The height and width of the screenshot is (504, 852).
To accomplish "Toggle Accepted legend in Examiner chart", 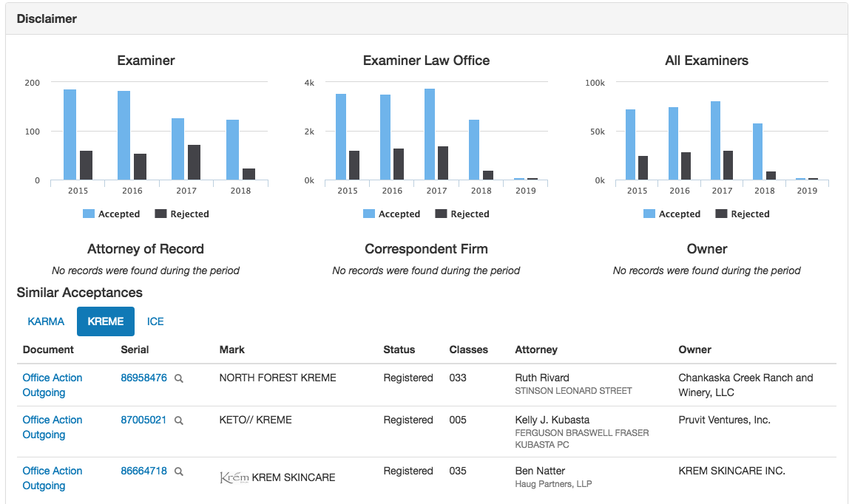I will click(110, 214).
